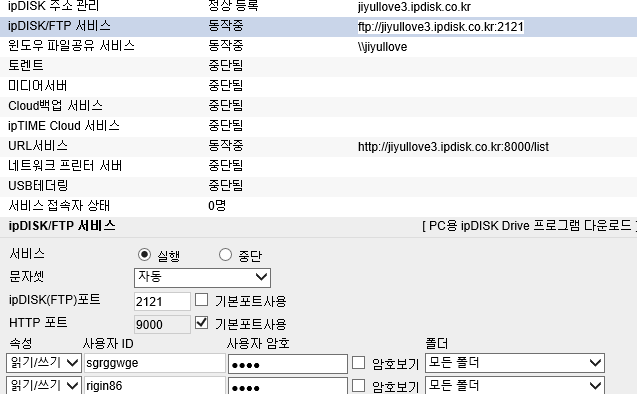Viewport: 637px width, 394px height.
Task: Select the 중단 service radio button
Action: pyautogui.click(x=225, y=255)
